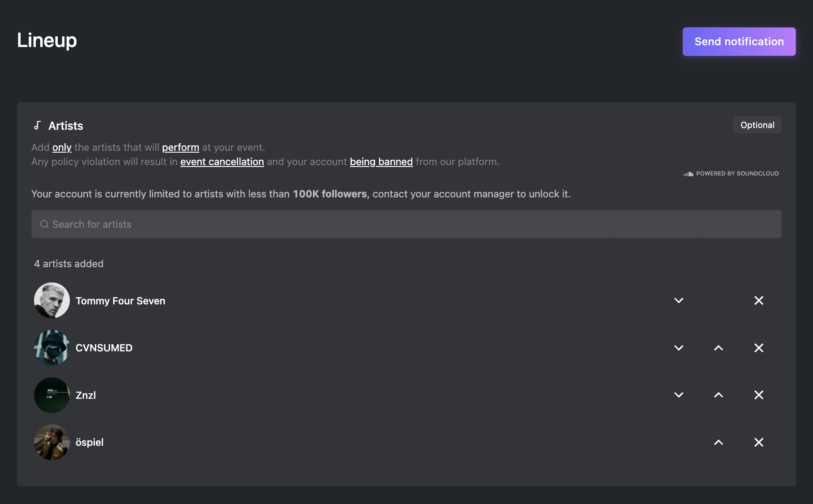This screenshot has height=504, width=813.
Task: Move Znzl up in the lineup
Action: point(719,395)
